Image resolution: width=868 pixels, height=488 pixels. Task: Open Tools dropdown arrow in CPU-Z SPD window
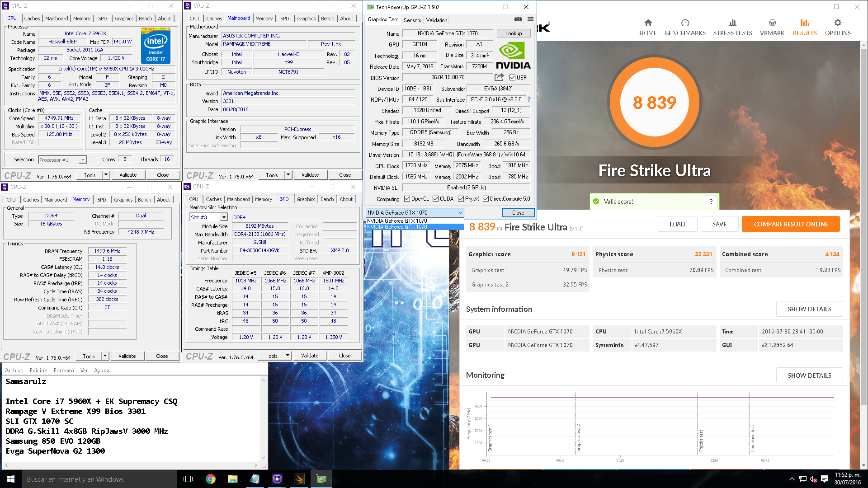pyautogui.click(x=288, y=356)
